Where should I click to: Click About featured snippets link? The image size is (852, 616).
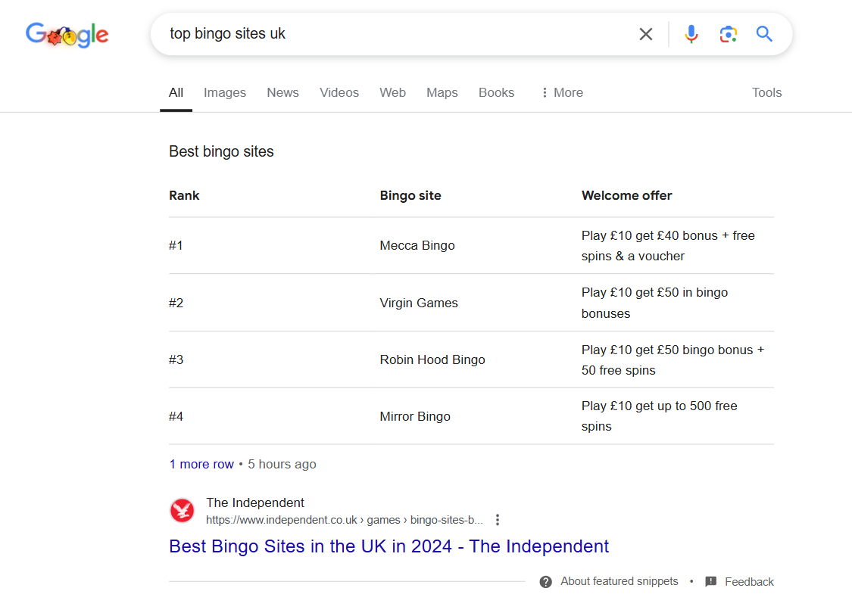619,581
